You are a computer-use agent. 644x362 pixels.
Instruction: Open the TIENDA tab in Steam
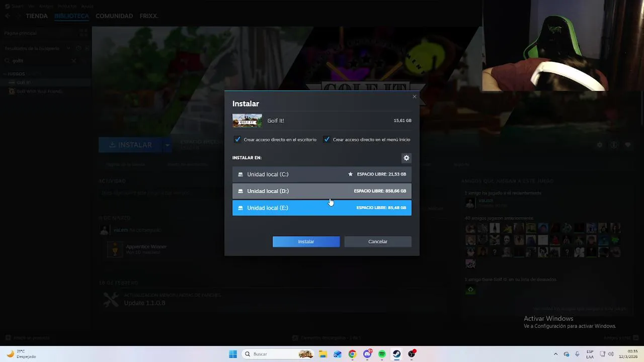[x=37, y=16]
